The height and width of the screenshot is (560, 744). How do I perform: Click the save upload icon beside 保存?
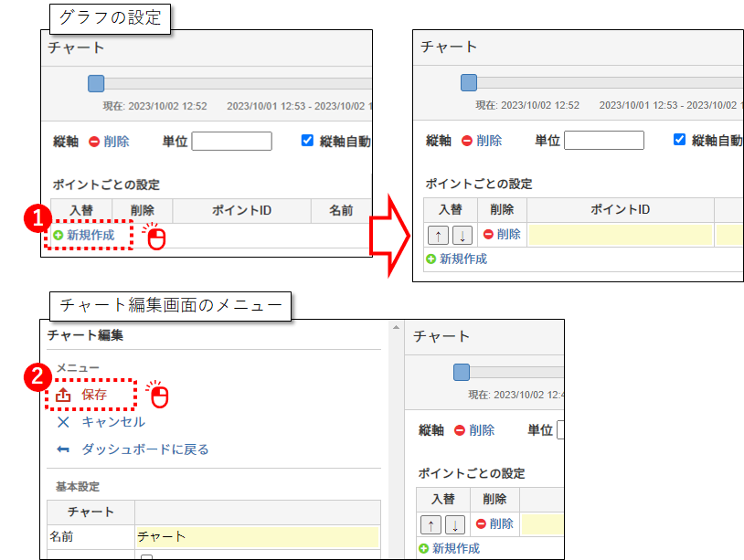pos(63,395)
